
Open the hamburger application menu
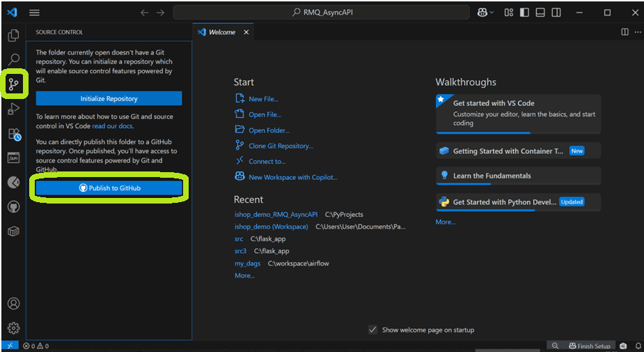coord(35,13)
